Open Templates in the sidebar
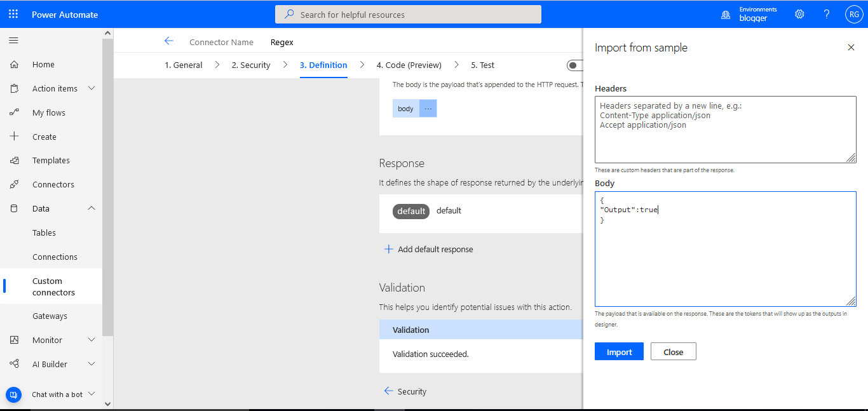Screen dimensions: 868x411 51,161
